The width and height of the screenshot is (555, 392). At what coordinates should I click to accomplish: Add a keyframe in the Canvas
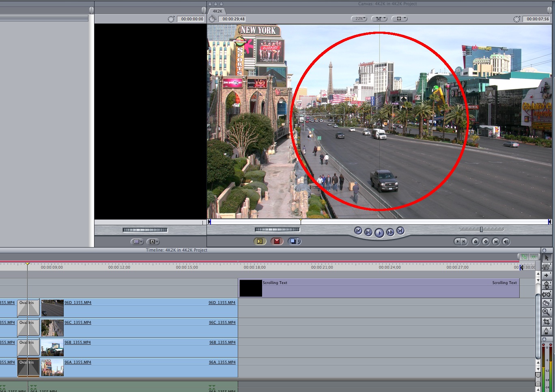[486, 242]
